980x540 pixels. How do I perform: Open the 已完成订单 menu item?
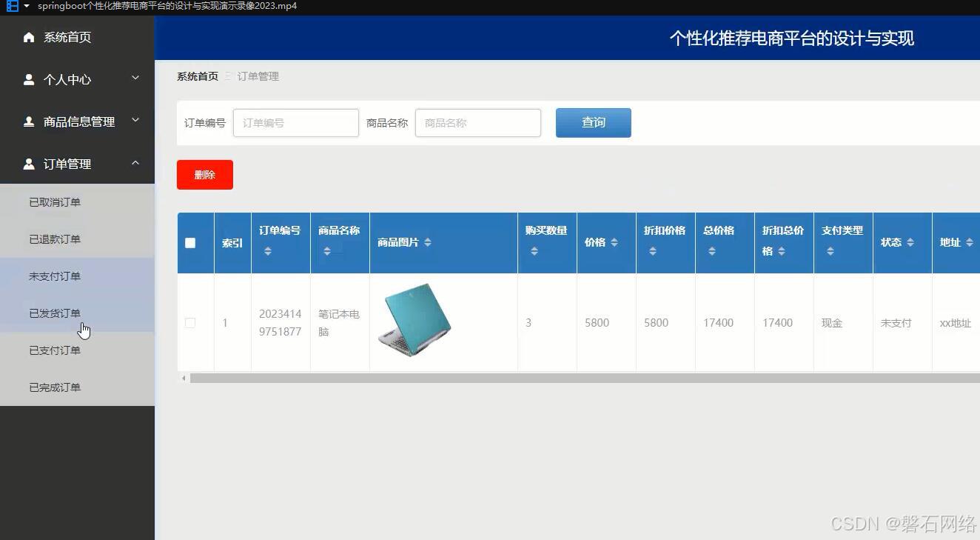pos(54,387)
